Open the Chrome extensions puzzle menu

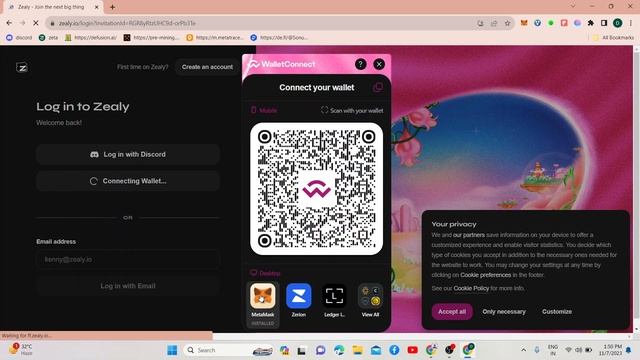coord(591,23)
